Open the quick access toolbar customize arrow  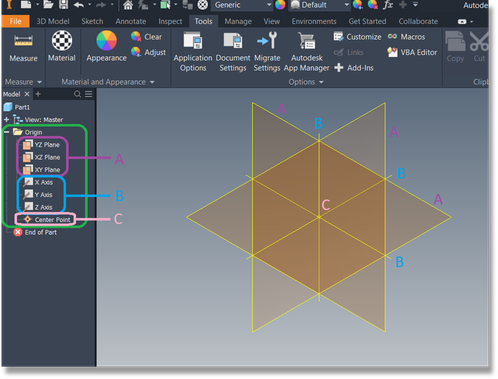[415, 5]
